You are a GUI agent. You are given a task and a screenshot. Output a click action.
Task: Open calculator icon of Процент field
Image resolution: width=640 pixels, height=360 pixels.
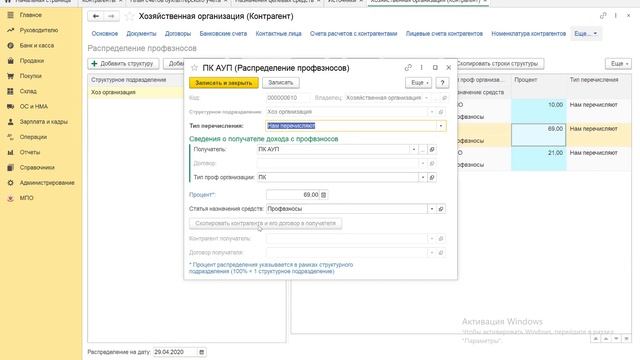click(x=324, y=195)
